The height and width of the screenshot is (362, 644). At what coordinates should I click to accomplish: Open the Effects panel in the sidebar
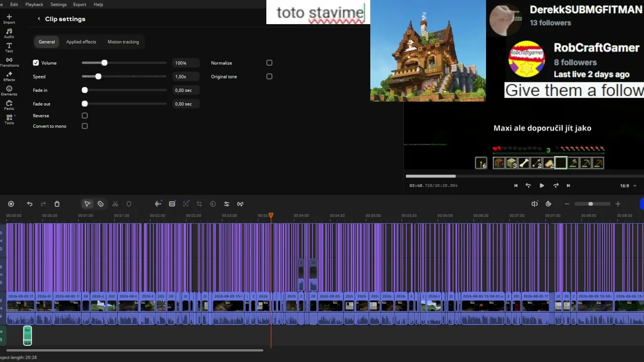(9, 76)
